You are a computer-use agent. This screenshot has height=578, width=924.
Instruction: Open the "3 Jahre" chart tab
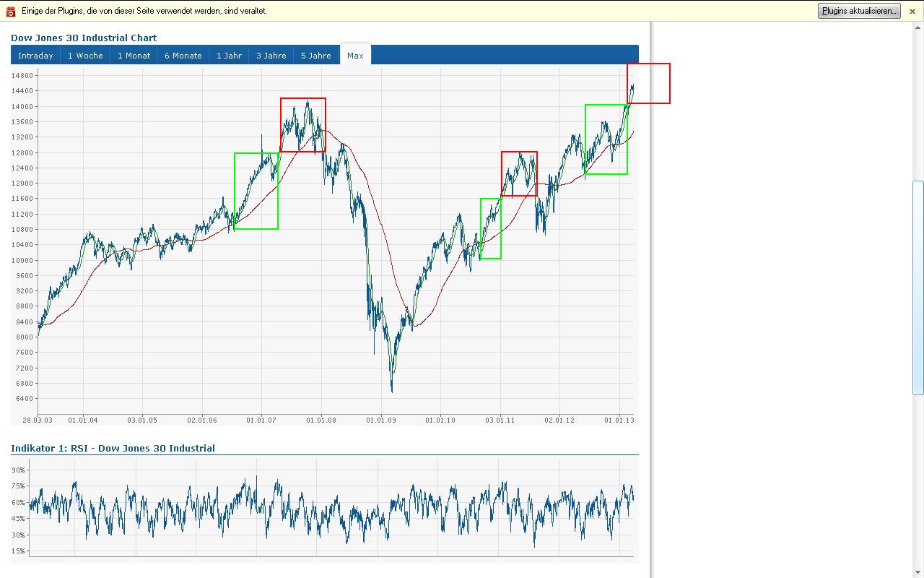pyautogui.click(x=271, y=56)
